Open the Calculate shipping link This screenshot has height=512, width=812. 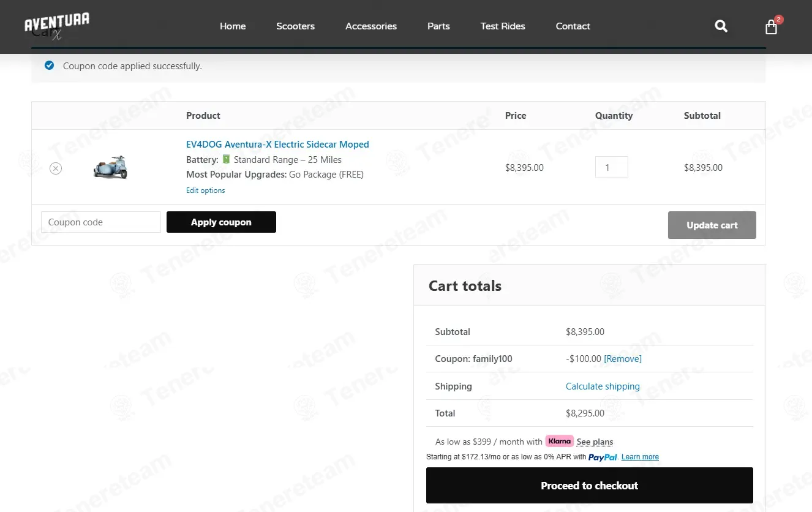point(603,386)
